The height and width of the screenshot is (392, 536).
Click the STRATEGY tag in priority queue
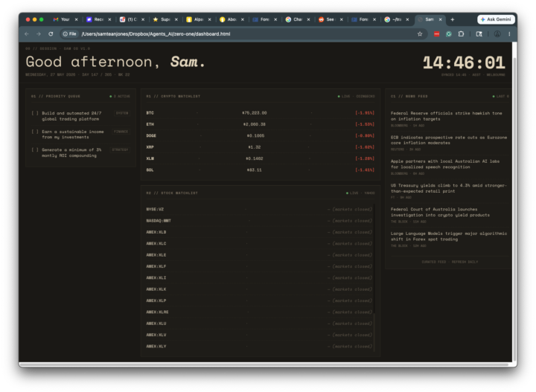click(x=120, y=150)
